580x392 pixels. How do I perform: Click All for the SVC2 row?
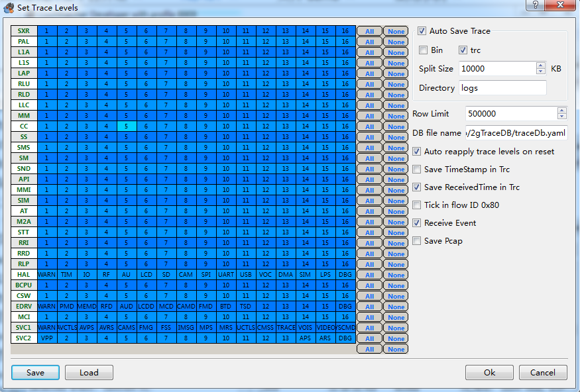coord(369,339)
